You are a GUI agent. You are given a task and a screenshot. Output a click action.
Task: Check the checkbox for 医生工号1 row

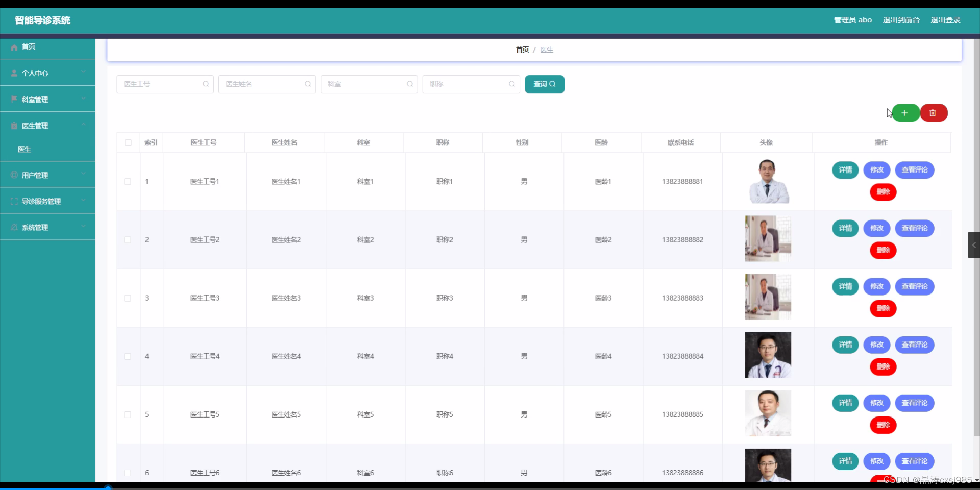point(128,181)
